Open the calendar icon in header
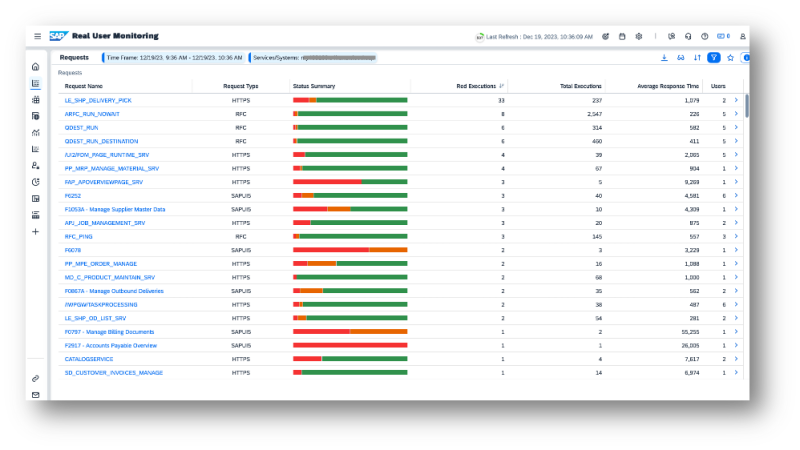Viewport: 800px width, 450px height. pyautogui.click(x=623, y=36)
